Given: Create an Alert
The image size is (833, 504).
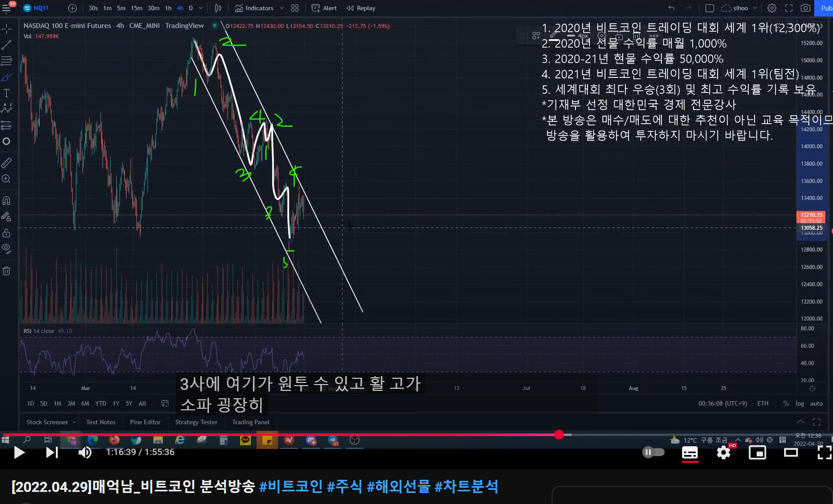Looking at the screenshot, I should (x=324, y=8).
